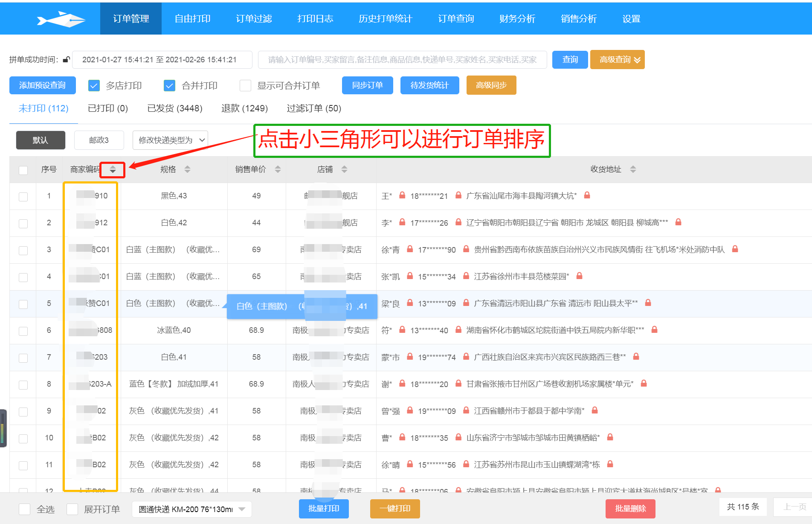This screenshot has width=812, height=524.
Task: Click the order search input field
Action: [x=402, y=60]
